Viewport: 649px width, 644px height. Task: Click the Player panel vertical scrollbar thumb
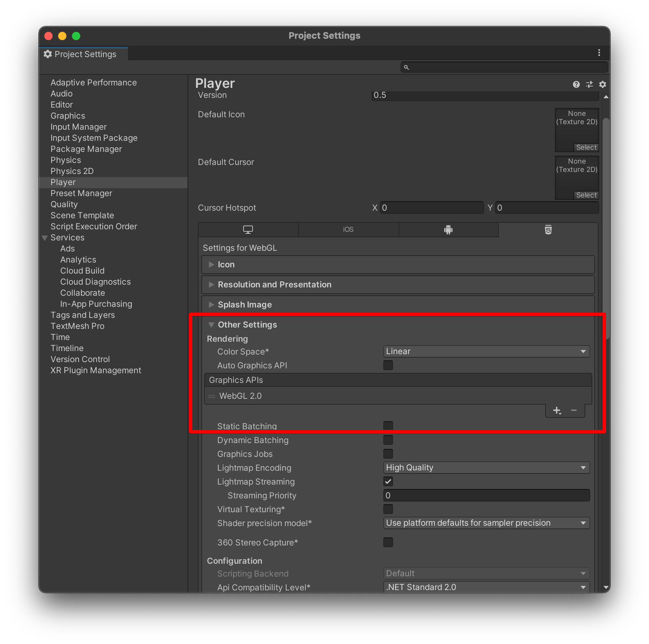[606, 228]
